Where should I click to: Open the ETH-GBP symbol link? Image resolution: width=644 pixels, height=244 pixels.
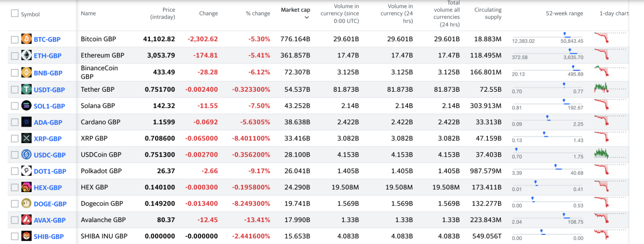click(48, 56)
